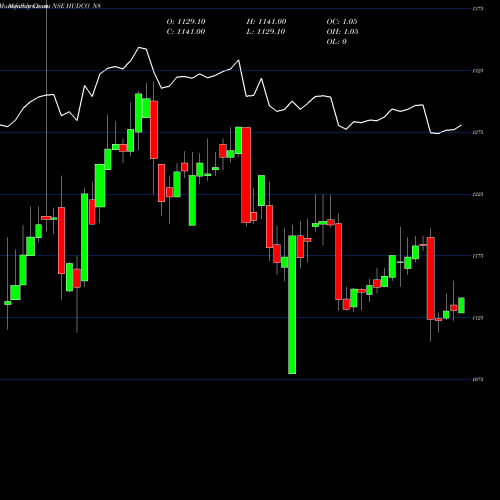The image size is (500, 500).
Task: Select the tallest green candlestick reaching 1075
Action: [292, 305]
